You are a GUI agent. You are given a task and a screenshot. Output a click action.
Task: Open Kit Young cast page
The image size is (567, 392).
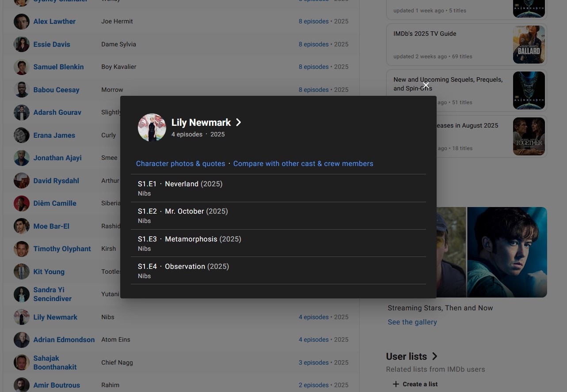point(49,271)
